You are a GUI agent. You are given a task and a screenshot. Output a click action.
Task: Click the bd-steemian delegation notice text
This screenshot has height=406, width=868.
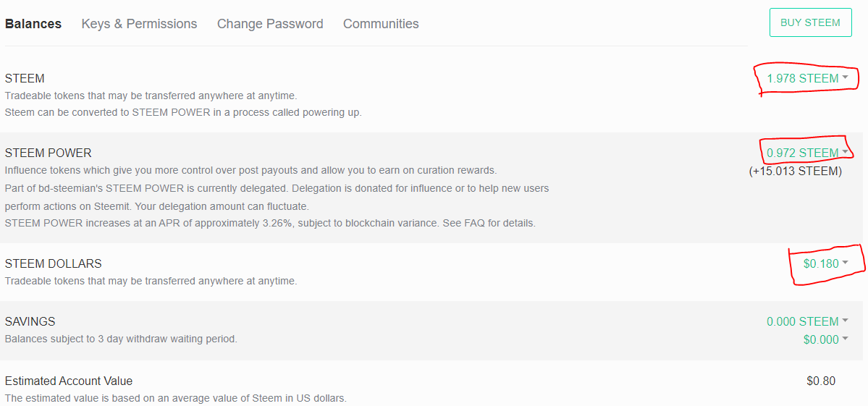tap(277, 188)
